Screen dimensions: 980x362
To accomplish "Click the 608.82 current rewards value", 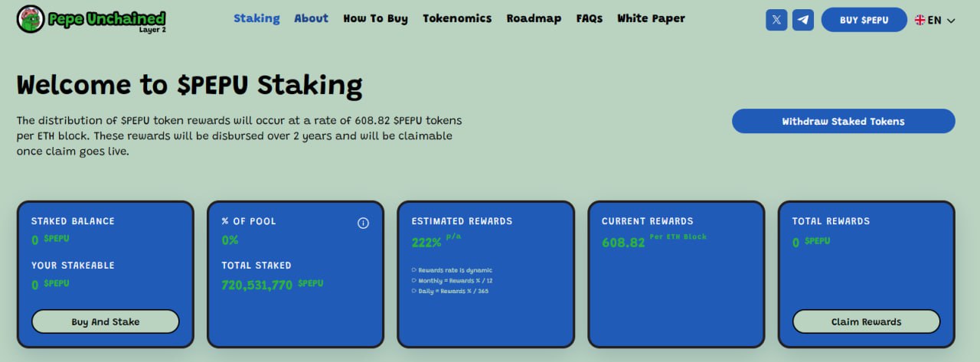I will [x=623, y=243].
